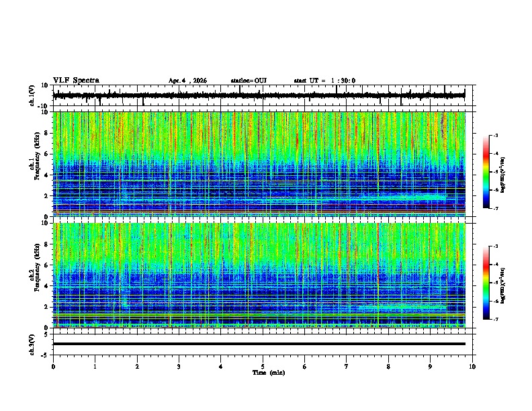
Task: Click the ch.2 "Frequency (kHz)" axis label
Action: click(x=37, y=267)
